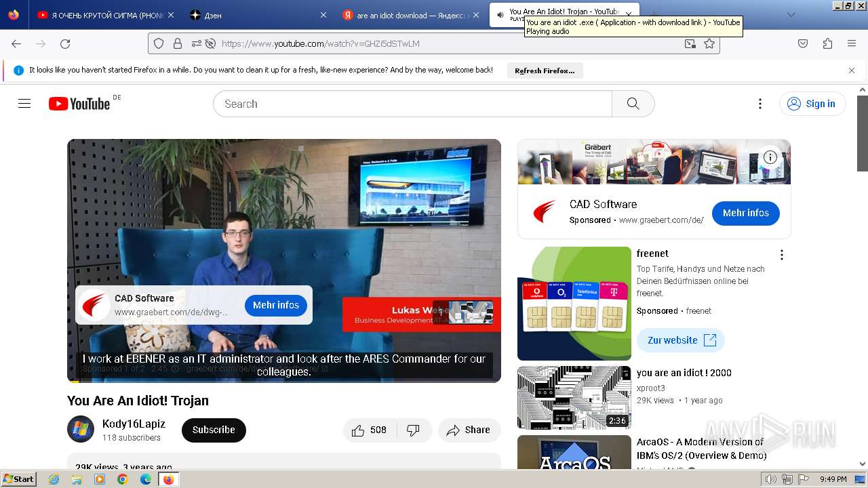
Task: Open system volume tray icon
Action: click(771, 479)
